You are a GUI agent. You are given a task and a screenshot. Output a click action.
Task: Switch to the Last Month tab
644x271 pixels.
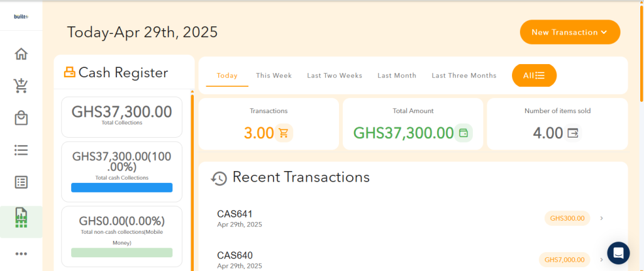click(397, 75)
